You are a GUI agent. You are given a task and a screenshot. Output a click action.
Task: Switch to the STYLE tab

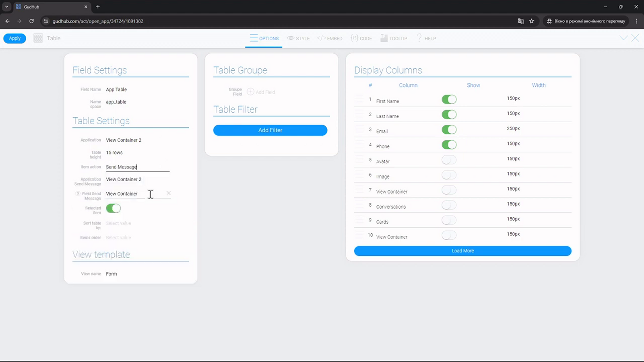(299, 38)
